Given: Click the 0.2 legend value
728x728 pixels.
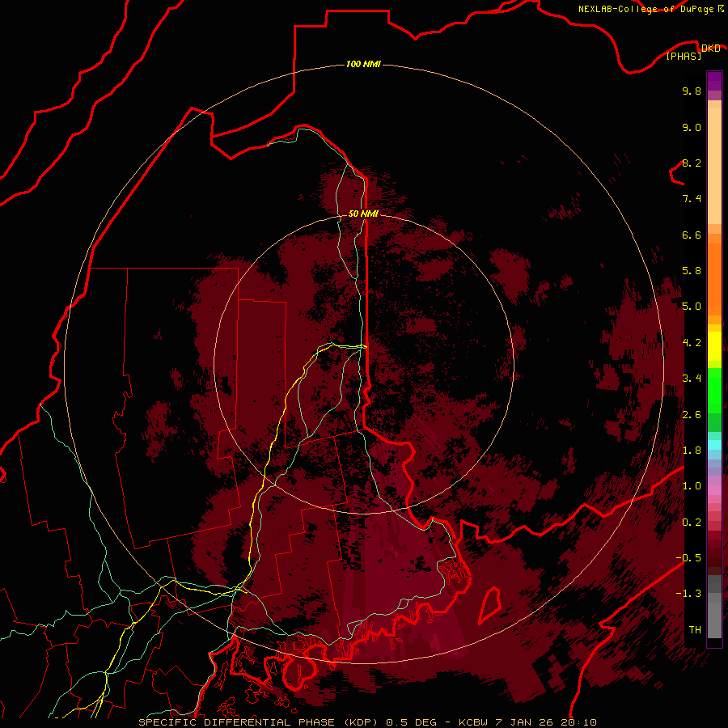Looking at the screenshot, I should 692,523.
